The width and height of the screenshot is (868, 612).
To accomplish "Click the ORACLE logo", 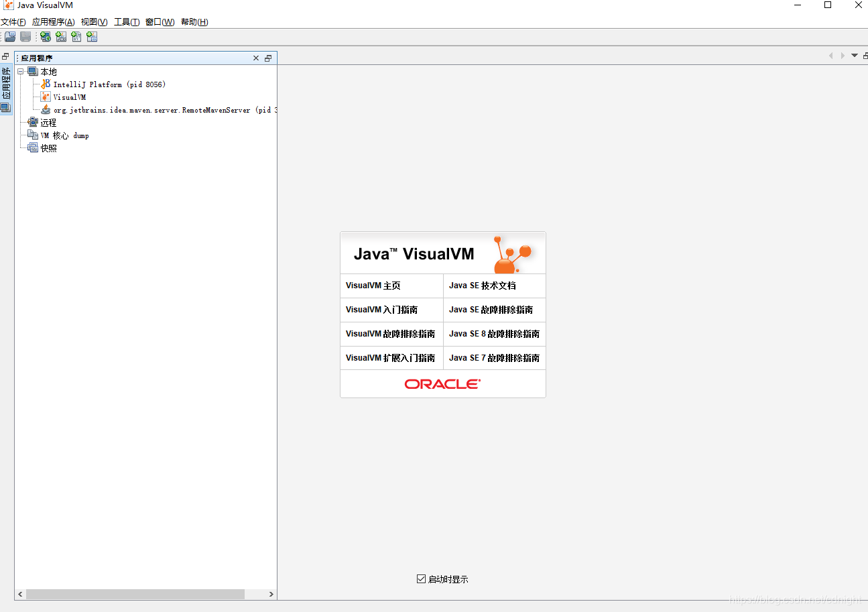I will coord(442,384).
